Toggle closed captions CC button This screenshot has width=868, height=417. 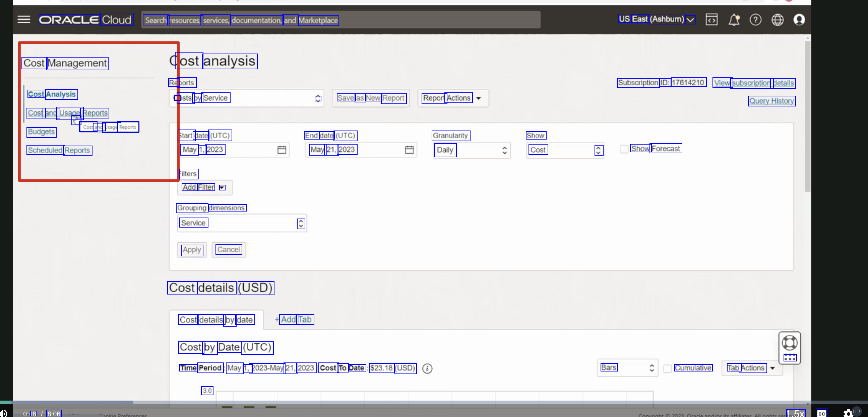pyautogui.click(x=821, y=413)
